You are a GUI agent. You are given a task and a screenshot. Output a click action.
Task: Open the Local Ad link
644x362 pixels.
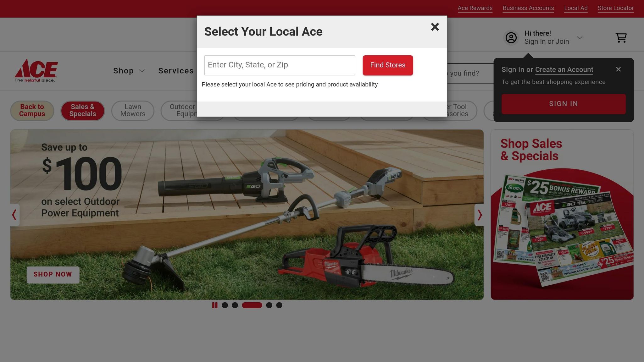pos(576,8)
